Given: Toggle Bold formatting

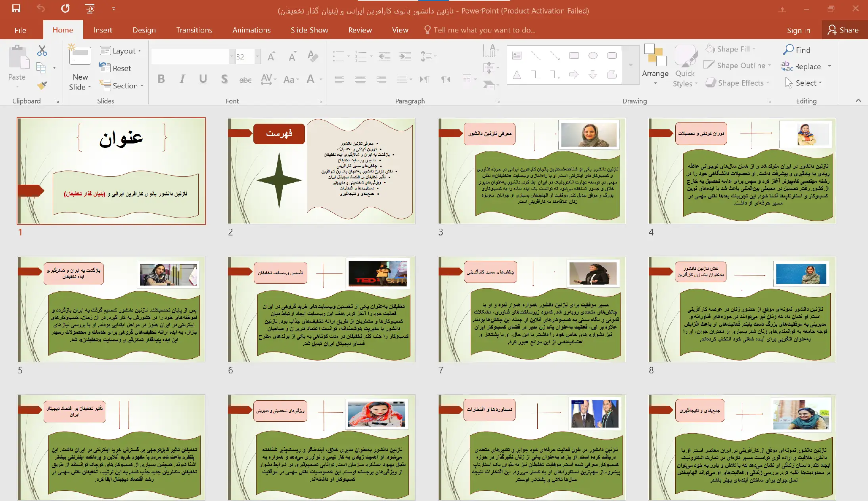Looking at the screenshot, I should (161, 79).
